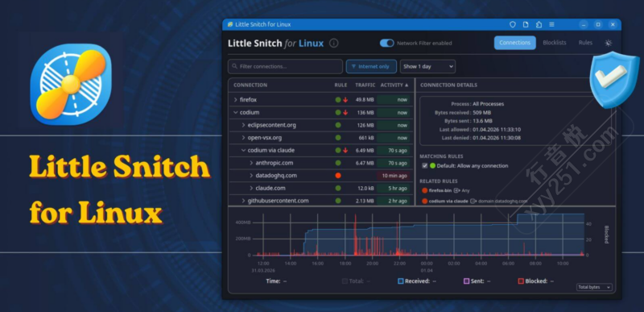The width and height of the screenshot is (644, 312).
Task: Expand the firefox connection row
Action: (235, 100)
